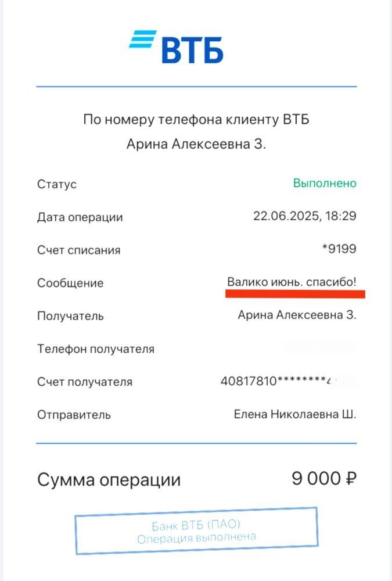Click the Сумма операции label
The height and width of the screenshot is (581, 392).
(x=109, y=480)
